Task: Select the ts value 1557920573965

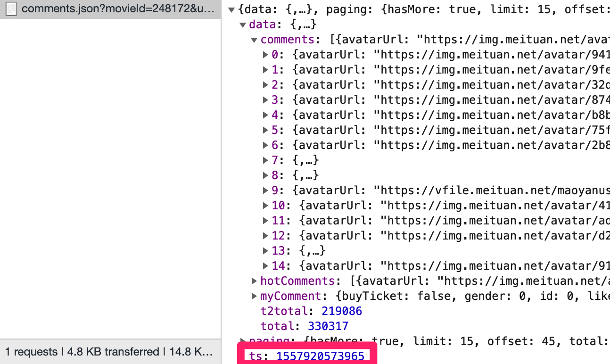Action: tap(321, 356)
